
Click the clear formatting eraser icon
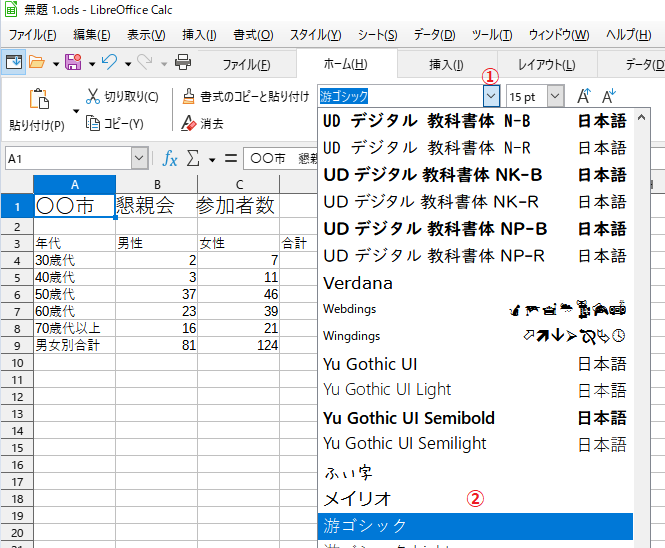pos(188,123)
